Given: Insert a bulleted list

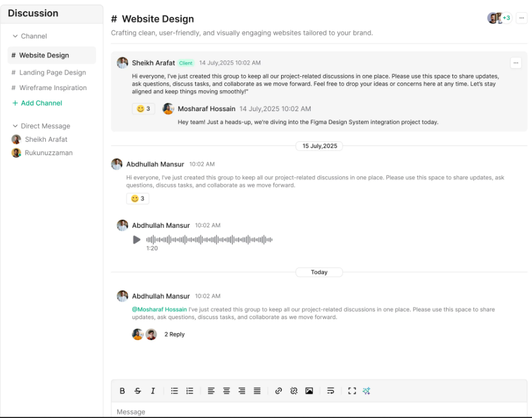Looking at the screenshot, I should click(174, 391).
